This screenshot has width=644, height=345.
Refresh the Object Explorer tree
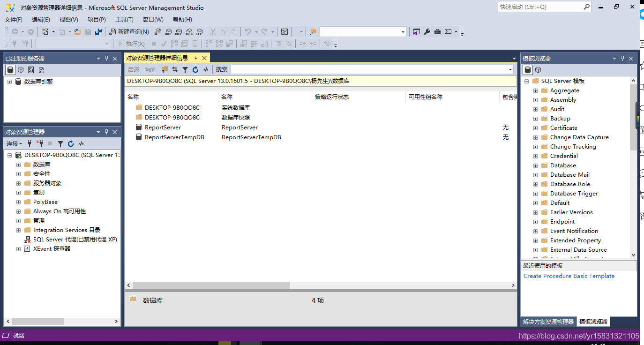coord(71,143)
